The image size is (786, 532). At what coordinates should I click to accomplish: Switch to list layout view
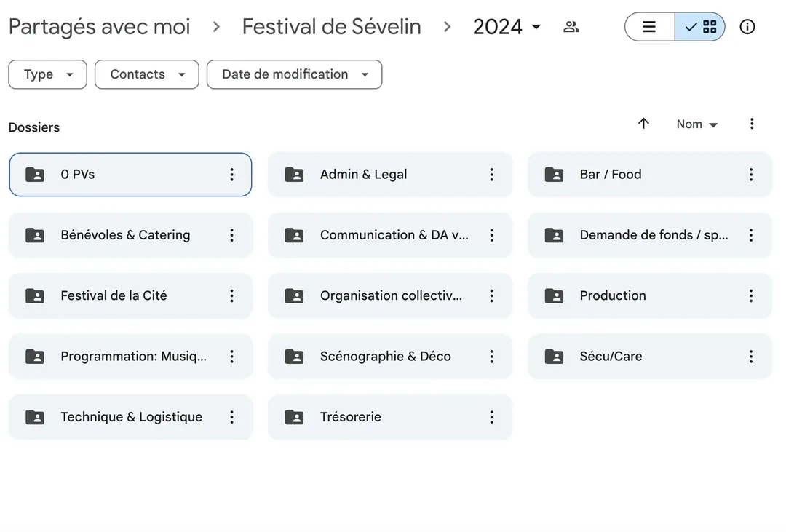click(649, 27)
